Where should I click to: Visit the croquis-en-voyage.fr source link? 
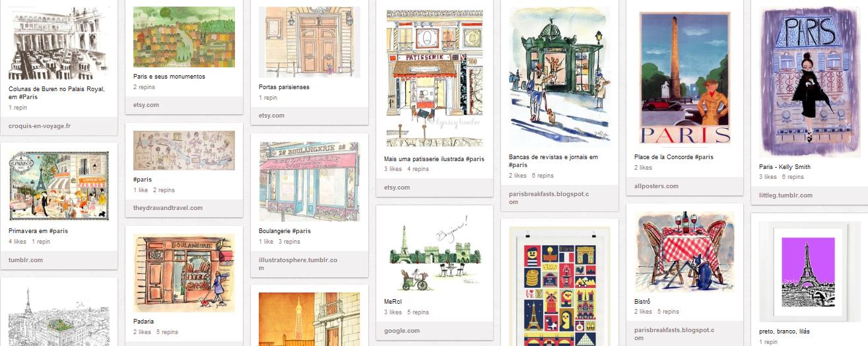coord(40,125)
